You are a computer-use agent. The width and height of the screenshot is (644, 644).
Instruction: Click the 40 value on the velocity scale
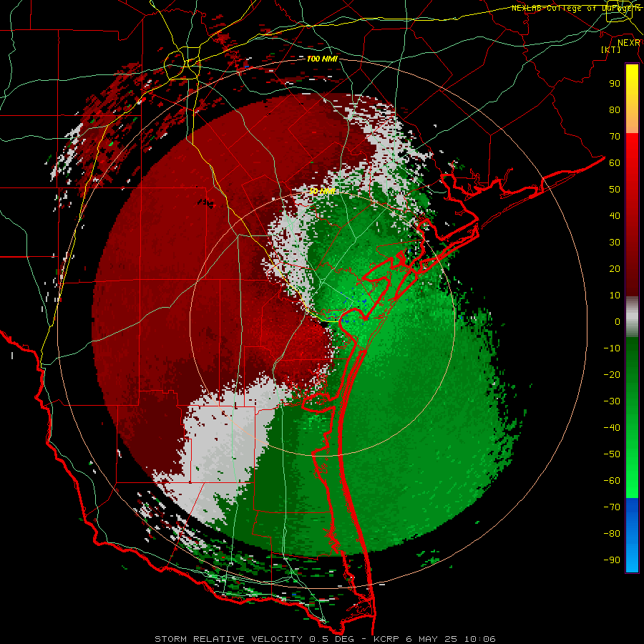click(615, 215)
